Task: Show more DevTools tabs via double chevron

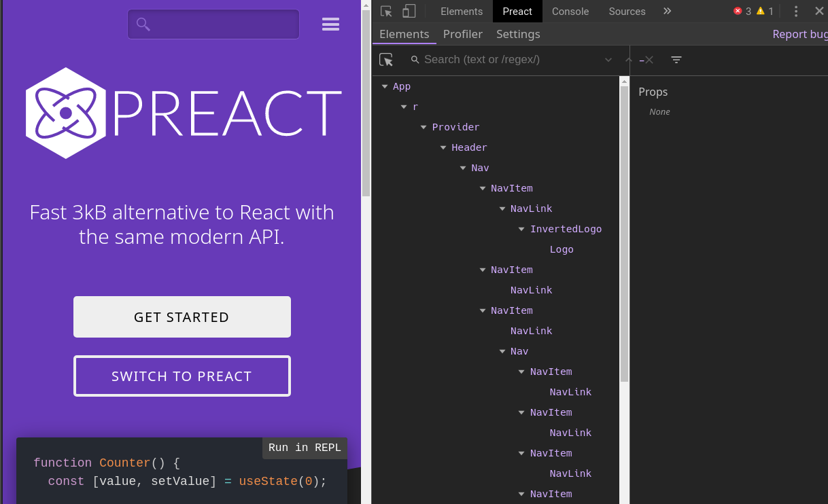Action: [667, 11]
